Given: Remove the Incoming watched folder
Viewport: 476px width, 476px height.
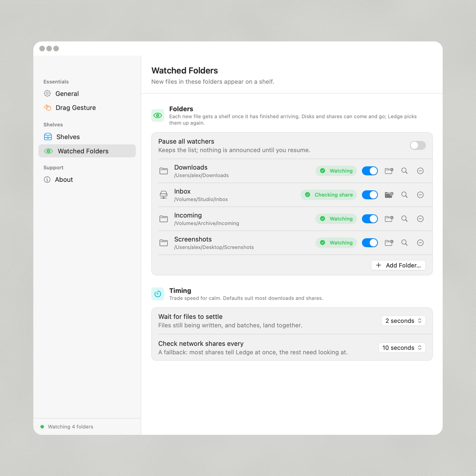Looking at the screenshot, I should [x=420, y=218].
